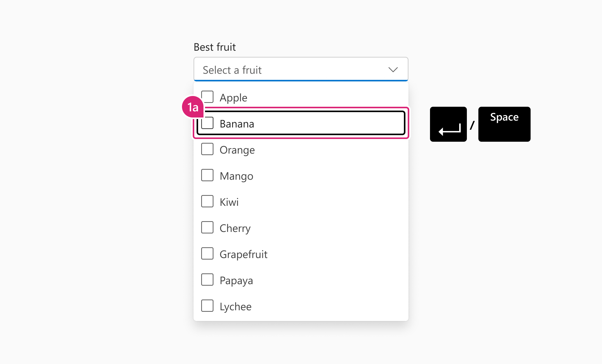Screen dimensions: 602x364
Task: Check the Orange checkbox
Action: (207, 149)
